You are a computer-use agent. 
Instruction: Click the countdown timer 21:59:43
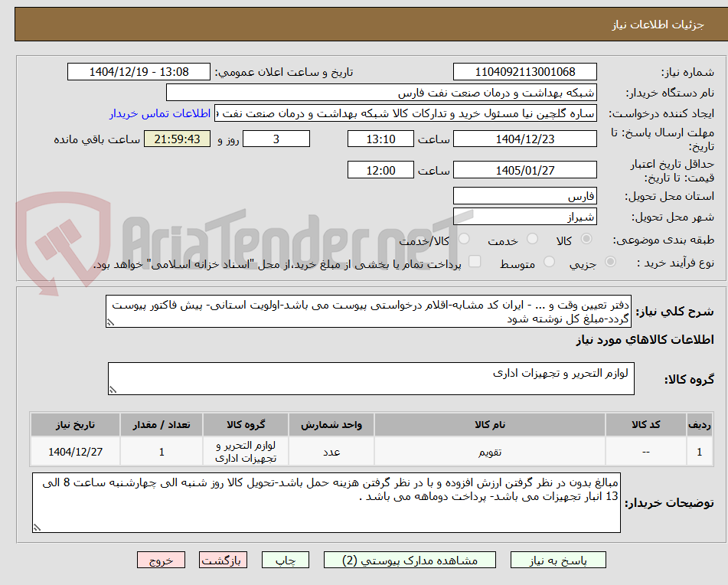[177, 139]
